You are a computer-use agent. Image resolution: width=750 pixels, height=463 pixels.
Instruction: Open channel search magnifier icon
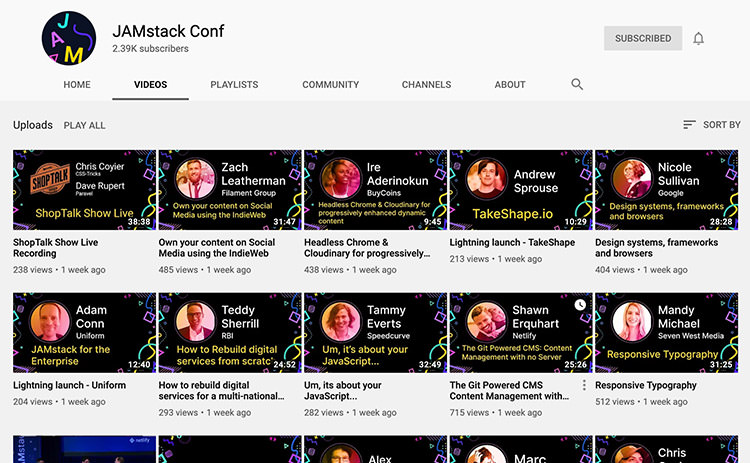coord(577,85)
